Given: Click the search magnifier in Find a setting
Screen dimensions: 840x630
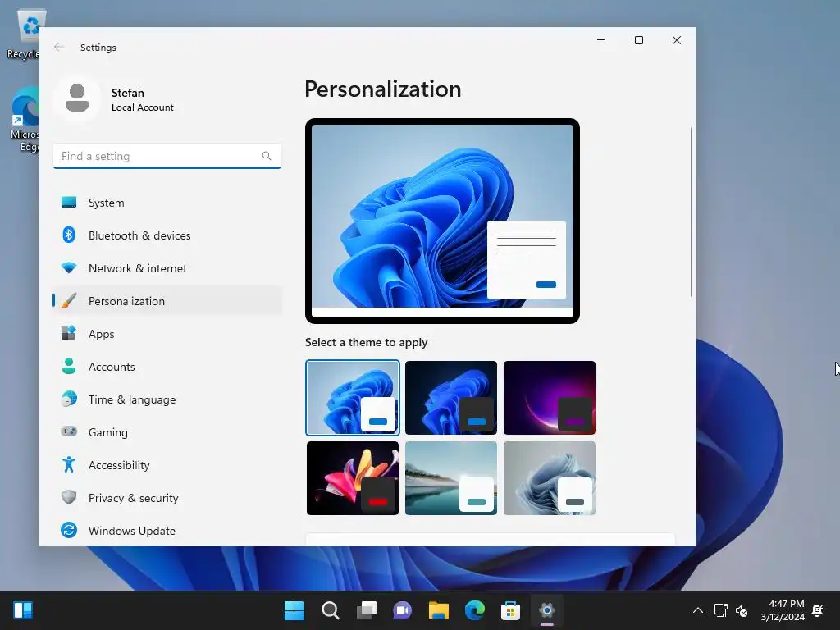Looking at the screenshot, I should (267, 156).
